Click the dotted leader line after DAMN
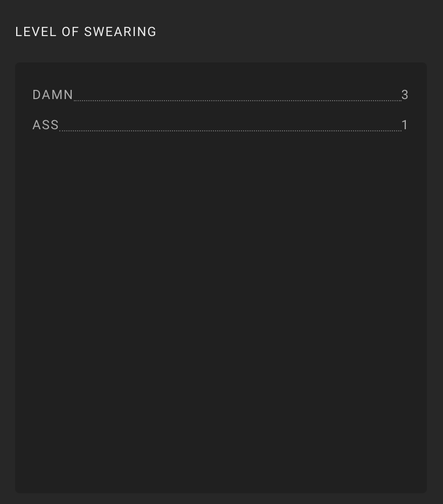Image resolution: width=443 pixels, height=504 pixels. (238, 100)
